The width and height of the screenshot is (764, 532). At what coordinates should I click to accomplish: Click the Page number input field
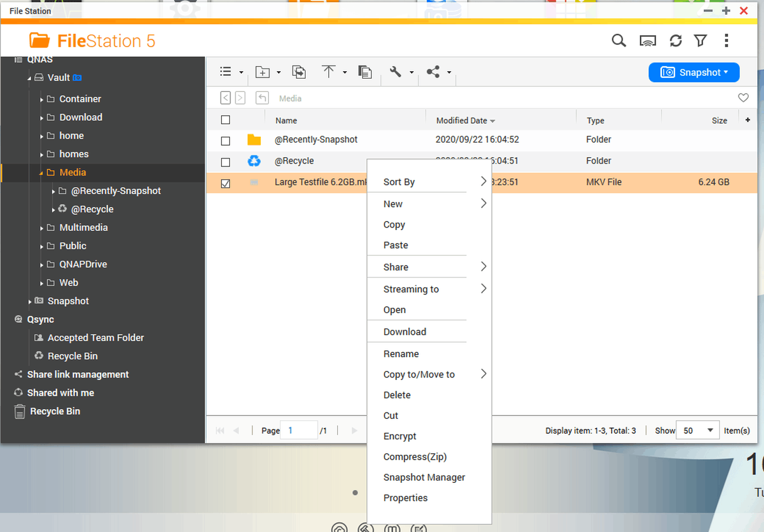click(x=300, y=431)
